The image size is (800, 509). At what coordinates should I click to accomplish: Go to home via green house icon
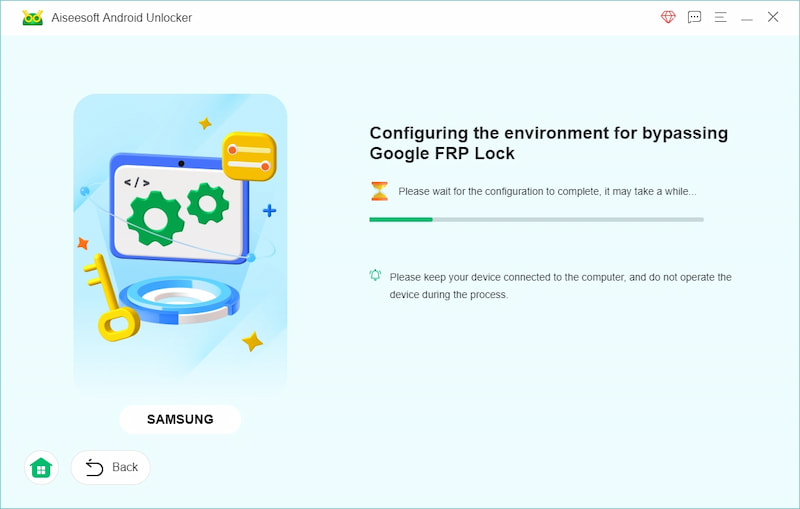tap(41, 467)
